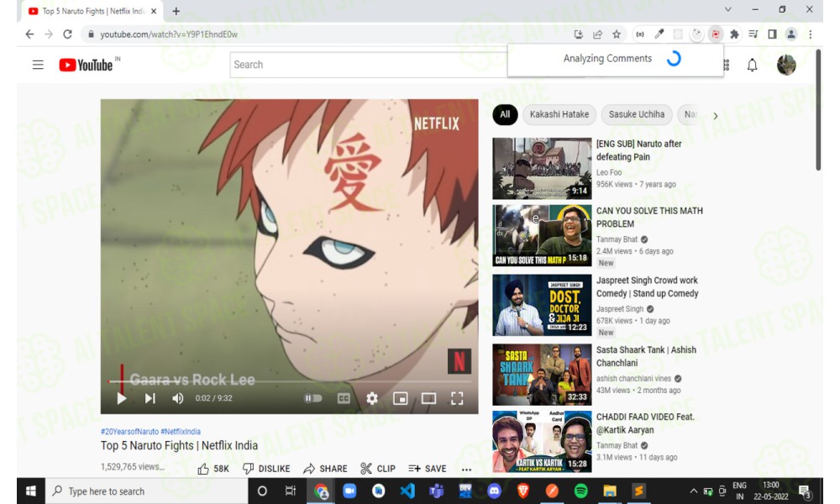Toggle closed captions (CC) in the player
Image resolution: width=840 pixels, height=504 pixels.
pos(344,398)
